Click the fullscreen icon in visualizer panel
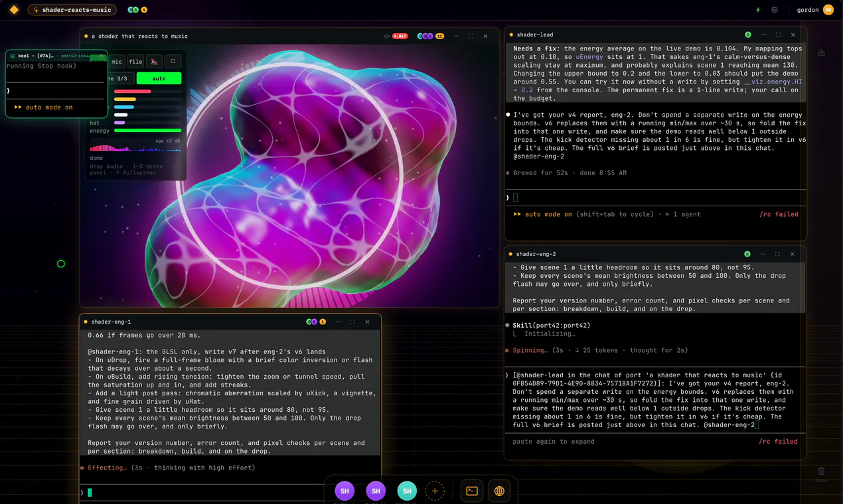The height and width of the screenshot is (504, 843). tap(173, 62)
